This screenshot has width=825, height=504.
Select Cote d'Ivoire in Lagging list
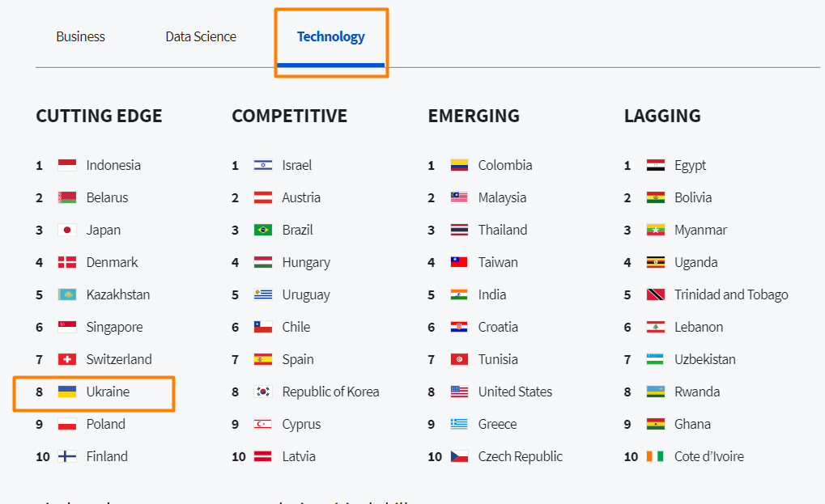(709, 457)
